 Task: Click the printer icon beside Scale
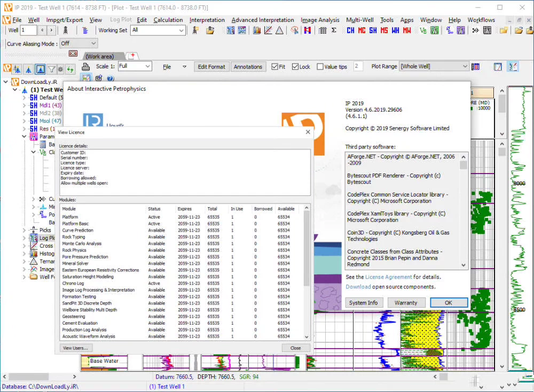[86, 66]
